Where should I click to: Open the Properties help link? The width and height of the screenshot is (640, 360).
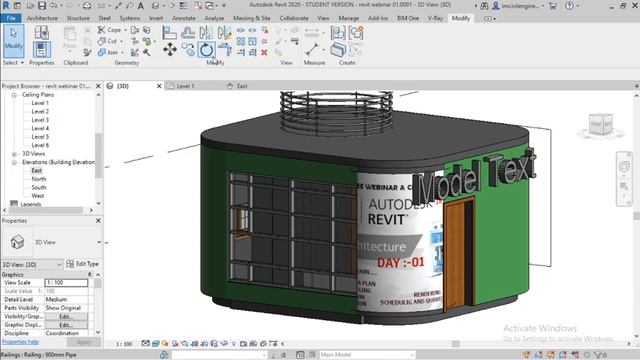tap(20, 342)
